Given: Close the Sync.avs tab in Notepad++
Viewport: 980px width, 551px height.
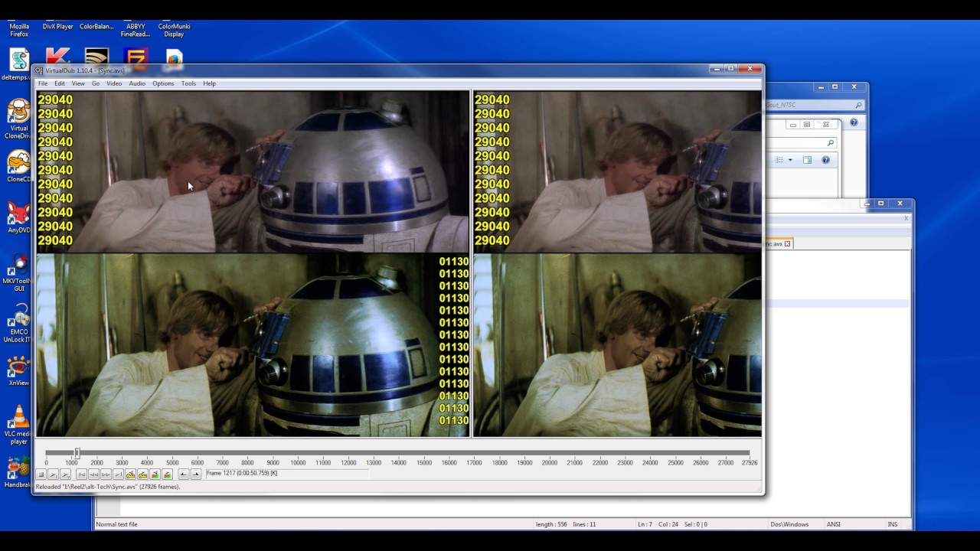Looking at the screenshot, I should pos(786,243).
